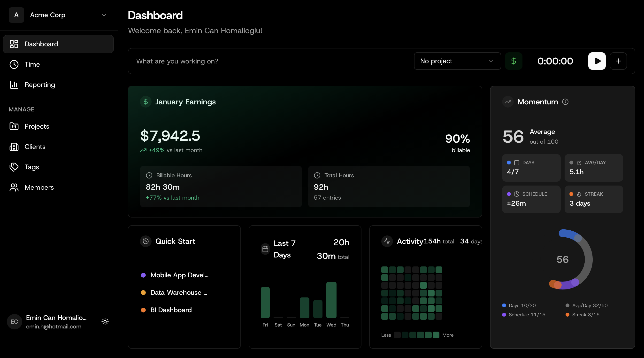The width and height of the screenshot is (644, 358).
Task: Click the darkest swatch in the heatmap legend
Action: point(397,335)
